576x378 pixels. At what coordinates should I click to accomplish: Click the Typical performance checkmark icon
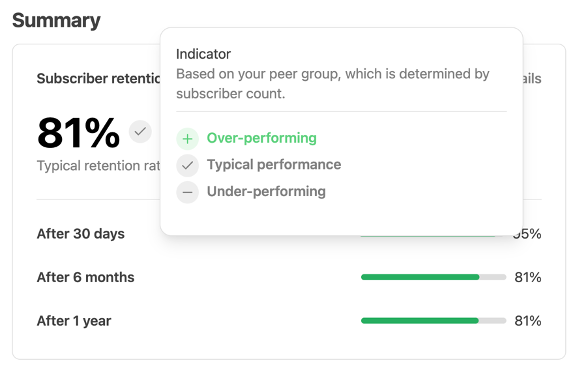[187, 165]
